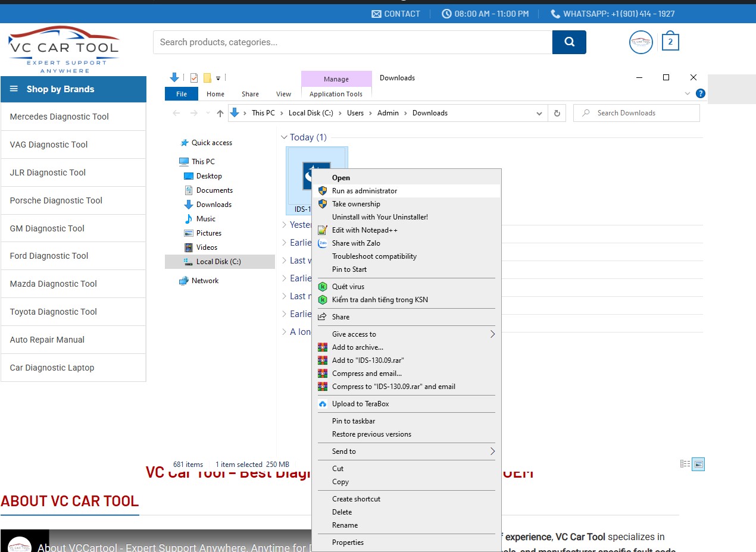756x552 pixels.
Task: Open the Ford Diagnostic Tool category
Action: coord(49,256)
